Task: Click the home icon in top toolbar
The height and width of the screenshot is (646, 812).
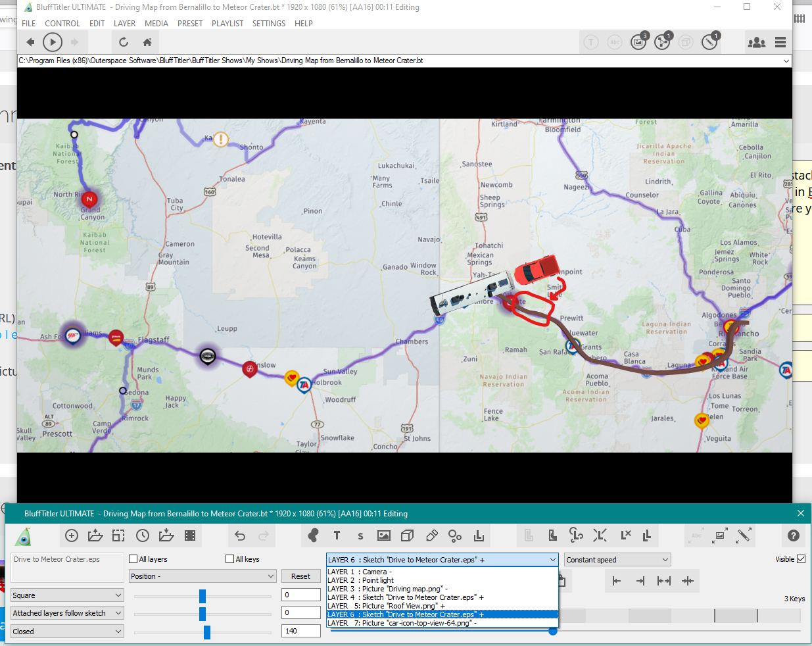Action: [x=147, y=42]
